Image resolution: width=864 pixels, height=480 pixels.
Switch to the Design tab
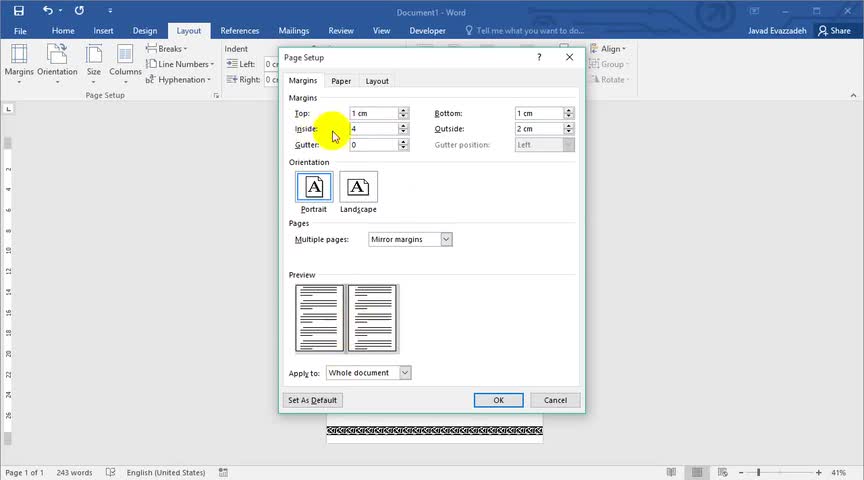(145, 31)
